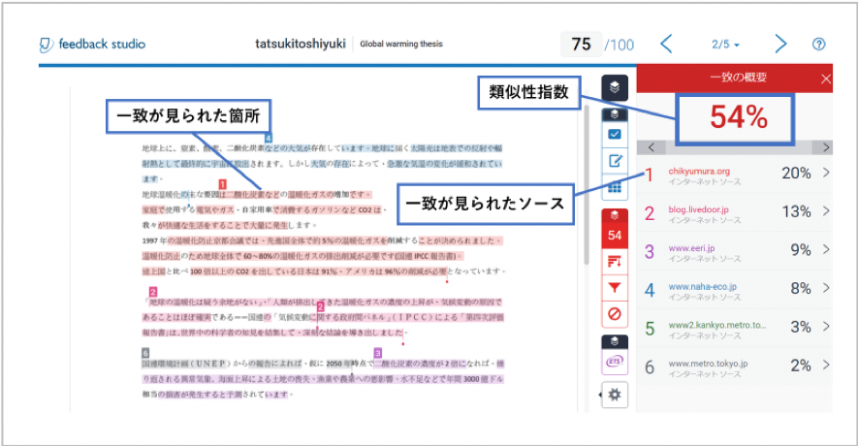Click the 一致の概要 panel header
This screenshot has width=858, height=446.
pos(734,77)
